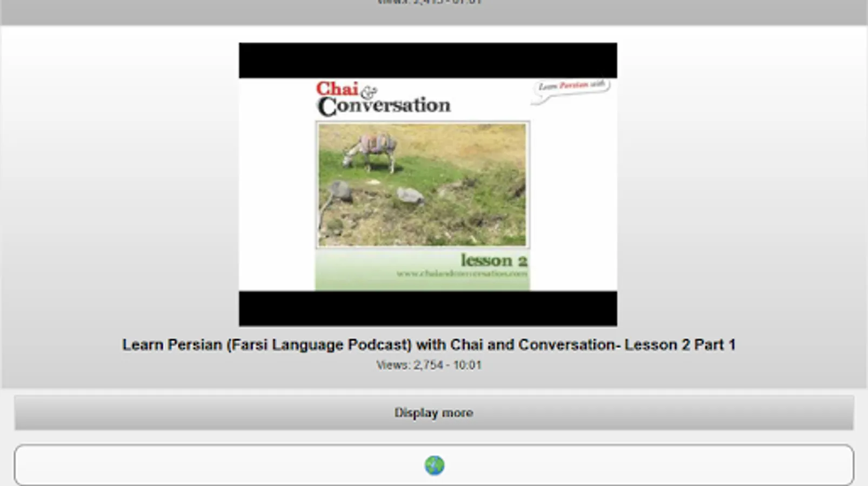This screenshot has height=486, width=868.
Task: Open the Learn Persian Lesson 2 Part 1 title
Action: (429, 345)
